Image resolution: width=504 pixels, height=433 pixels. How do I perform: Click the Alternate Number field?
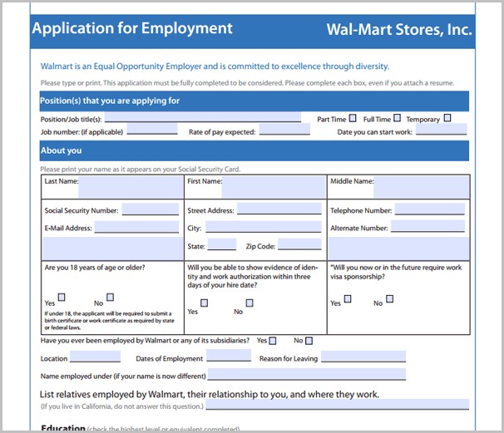427,226
